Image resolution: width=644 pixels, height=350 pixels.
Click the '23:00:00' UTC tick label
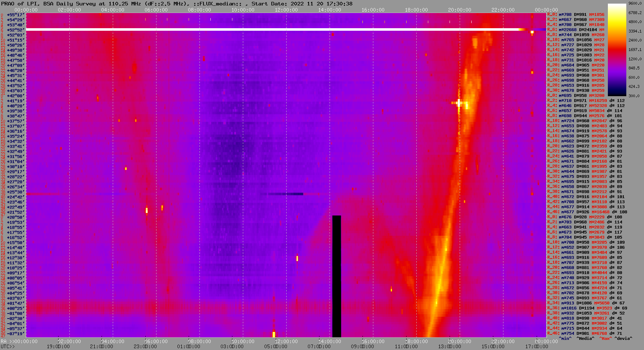click(145, 346)
